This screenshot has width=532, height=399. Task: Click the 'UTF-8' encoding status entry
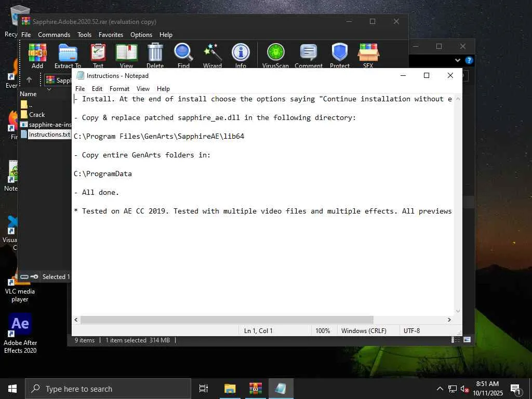point(411,330)
